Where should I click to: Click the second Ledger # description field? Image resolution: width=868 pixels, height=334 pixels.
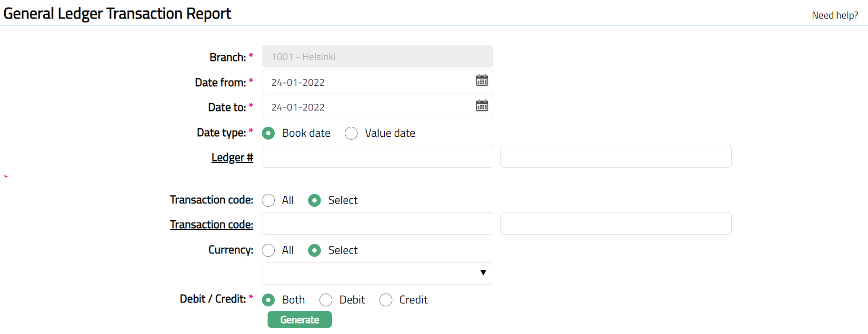616,156
